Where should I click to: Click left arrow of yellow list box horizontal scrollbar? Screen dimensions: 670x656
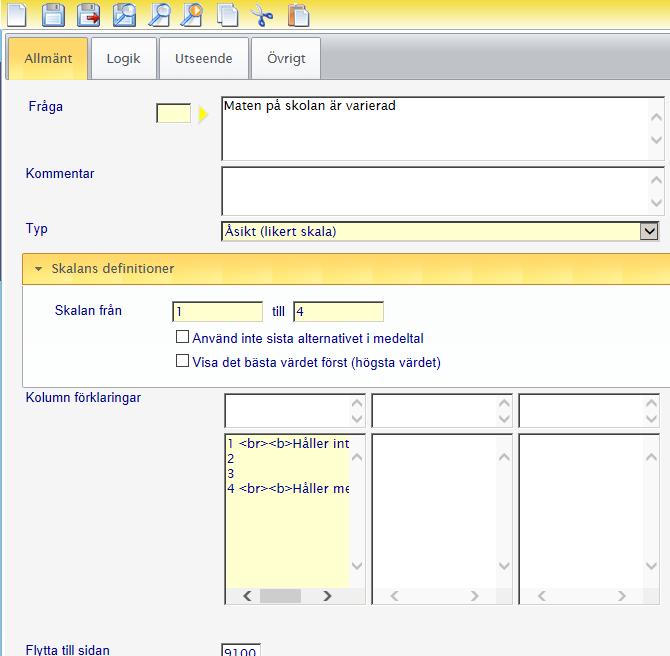pos(247,596)
